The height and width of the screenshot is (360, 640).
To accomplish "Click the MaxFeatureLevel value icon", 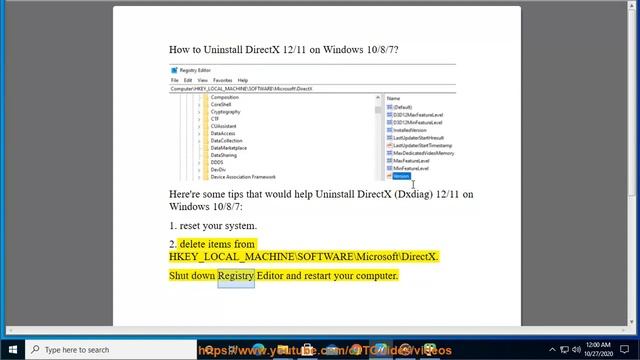I will point(389,160).
